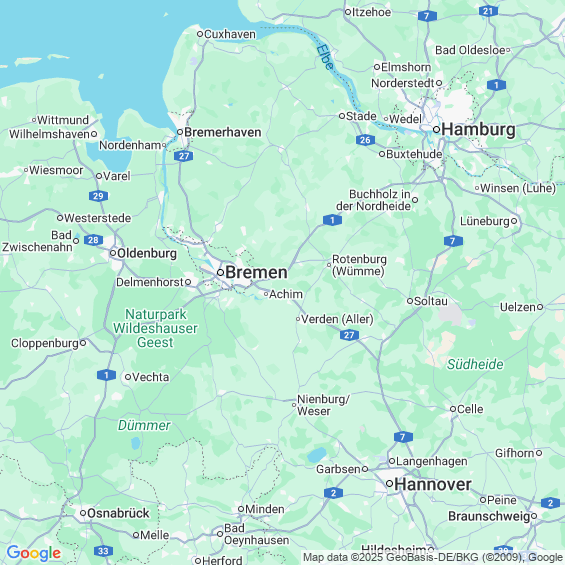Viewport: 565px width, 565px height.
Task: Click the A21 highway shield near Bad Oldesloe
Action: click(x=488, y=11)
